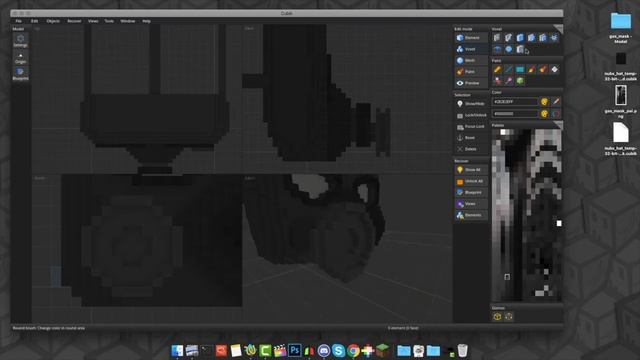Switch to Paint edit mode
This screenshot has width=640, height=360.
coord(471,72)
